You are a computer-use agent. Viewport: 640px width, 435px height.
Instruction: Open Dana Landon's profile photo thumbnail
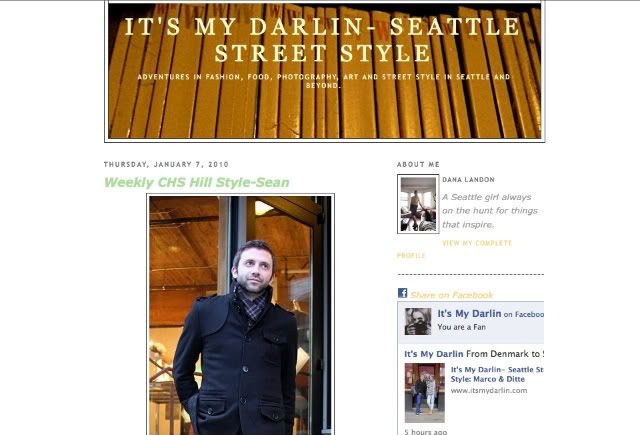pyautogui.click(x=418, y=204)
